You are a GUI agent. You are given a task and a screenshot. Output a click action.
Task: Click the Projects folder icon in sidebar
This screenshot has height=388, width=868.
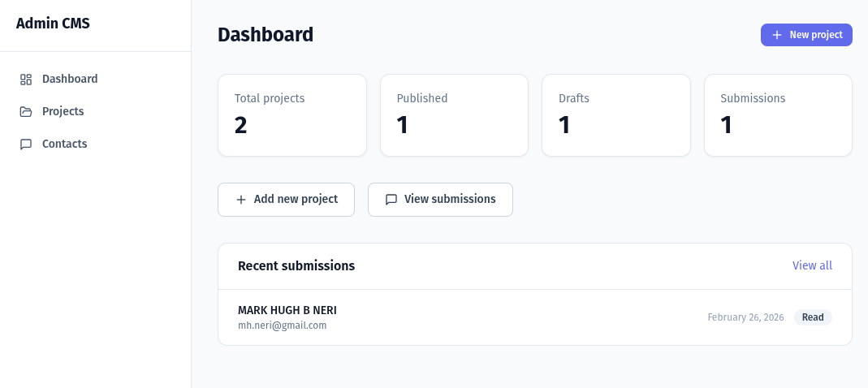click(x=26, y=112)
